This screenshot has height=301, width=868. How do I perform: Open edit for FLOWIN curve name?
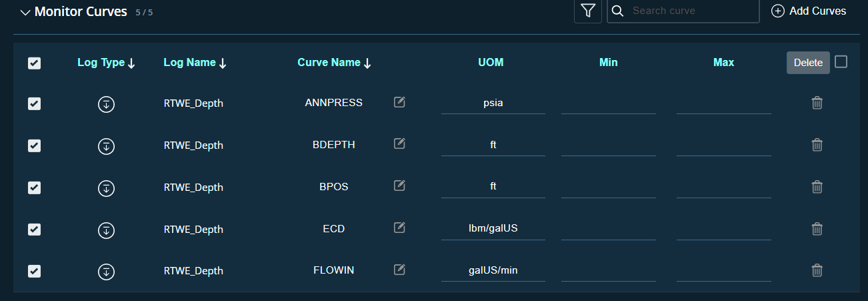click(399, 270)
